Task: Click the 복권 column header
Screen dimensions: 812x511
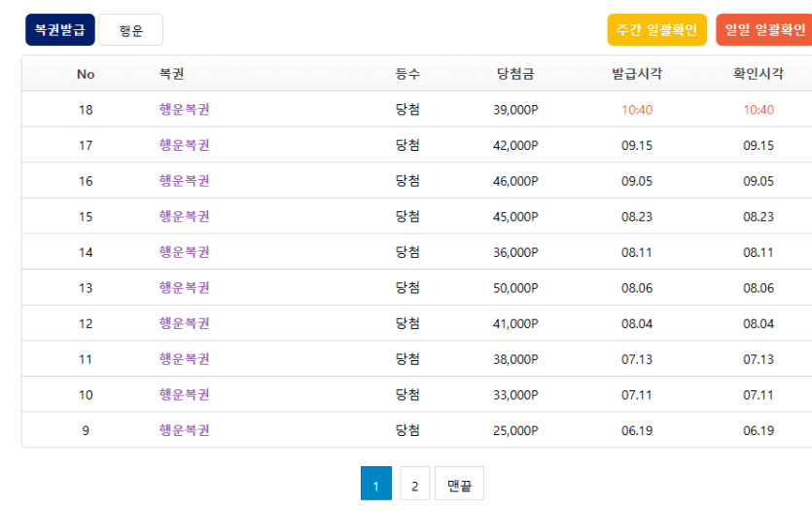Action: coord(171,74)
